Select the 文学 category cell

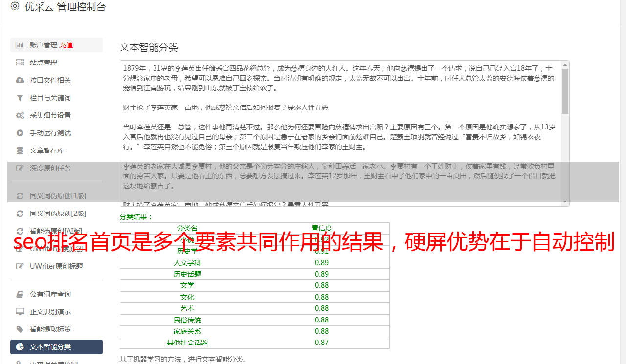[x=187, y=285]
